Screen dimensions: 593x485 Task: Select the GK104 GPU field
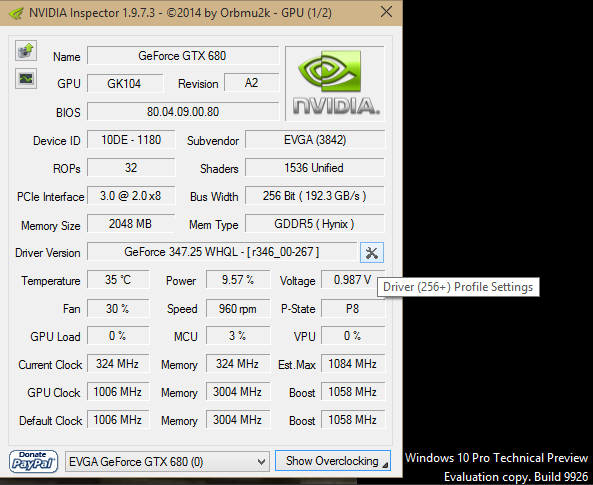(x=125, y=83)
